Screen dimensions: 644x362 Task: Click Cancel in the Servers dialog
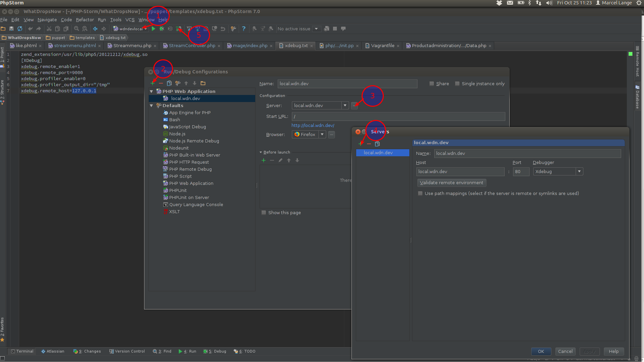(x=565, y=351)
